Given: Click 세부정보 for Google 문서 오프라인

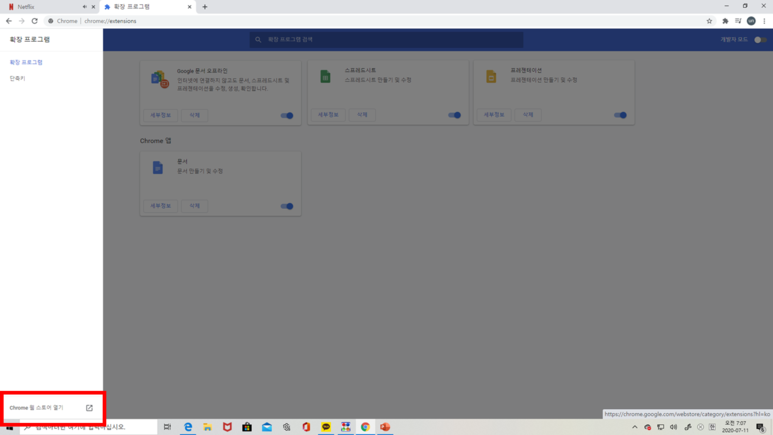Looking at the screenshot, I should (x=161, y=115).
